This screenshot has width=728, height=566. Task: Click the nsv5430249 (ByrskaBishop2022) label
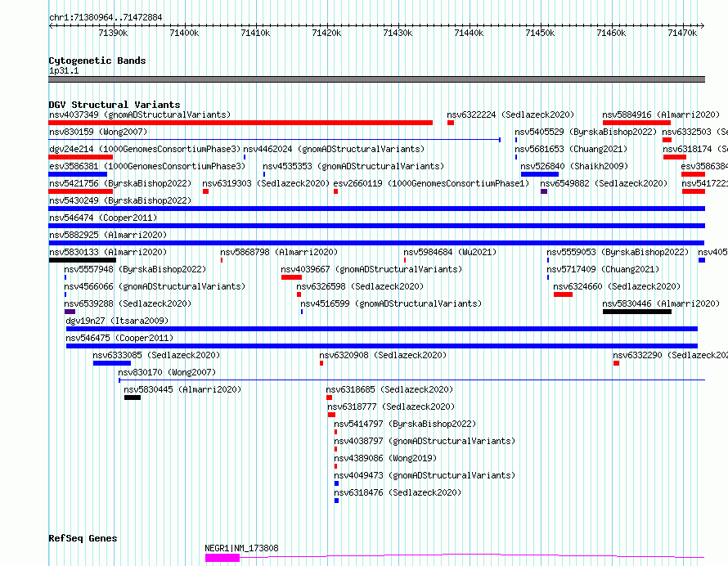pos(120,200)
